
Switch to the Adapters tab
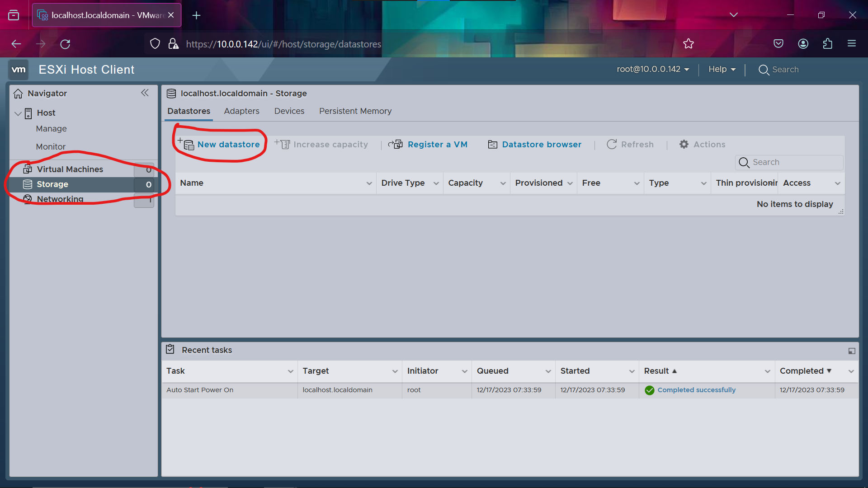[x=241, y=111]
